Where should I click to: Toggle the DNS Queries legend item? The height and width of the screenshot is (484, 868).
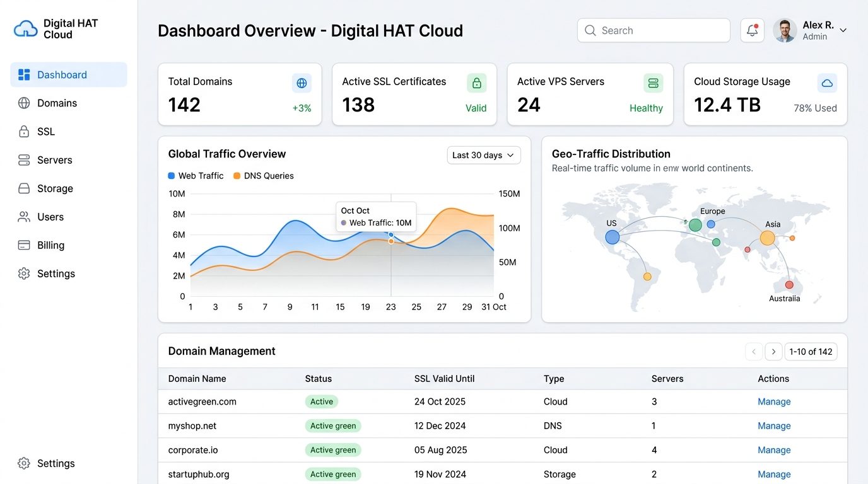[x=264, y=176]
